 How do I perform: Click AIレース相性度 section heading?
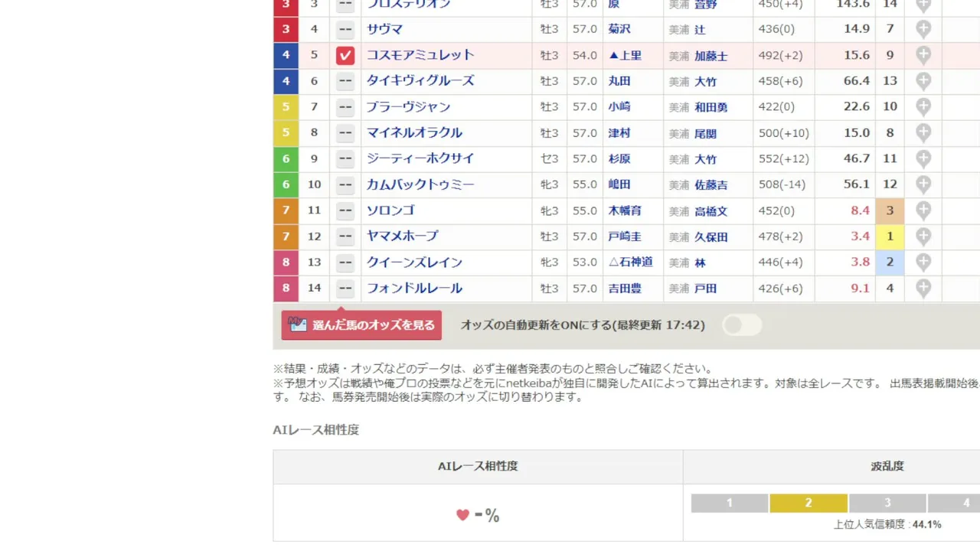click(315, 430)
